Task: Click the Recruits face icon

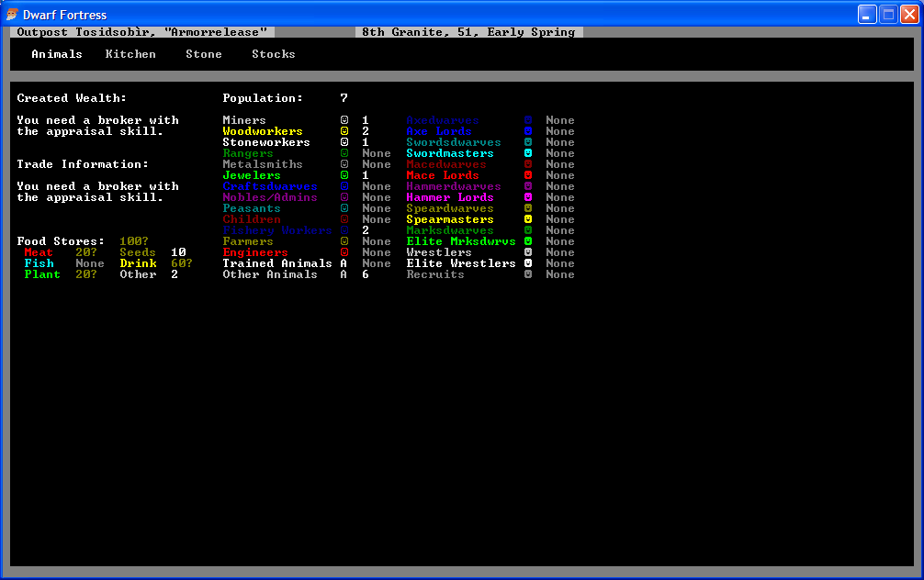Action: pyautogui.click(x=528, y=274)
